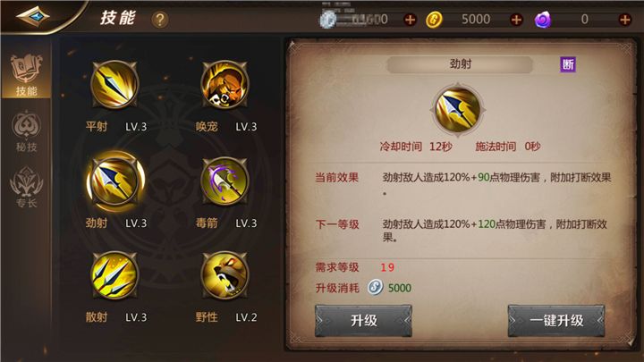Add gold coins with the plus button
This screenshot has width=644, height=362.
(x=516, y=20)
